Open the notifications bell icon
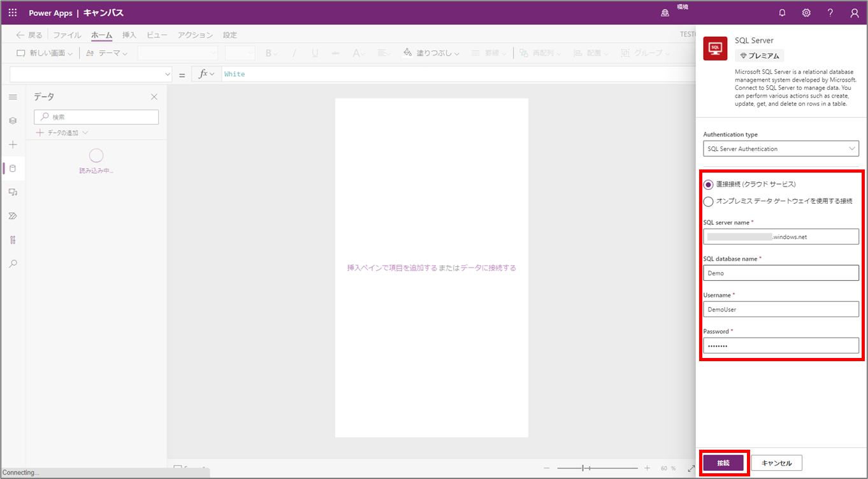Viewport: 868px width, 479px height. click(782, 13)
